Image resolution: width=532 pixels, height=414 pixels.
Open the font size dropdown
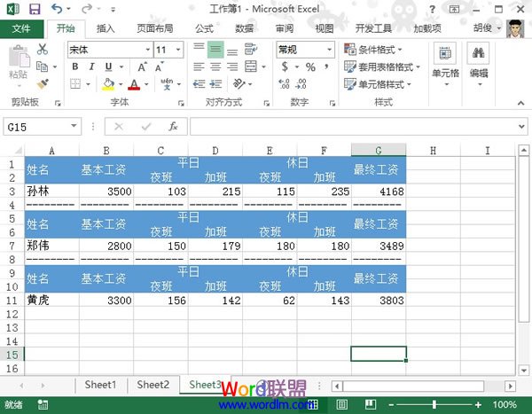(x=178, y=50)
